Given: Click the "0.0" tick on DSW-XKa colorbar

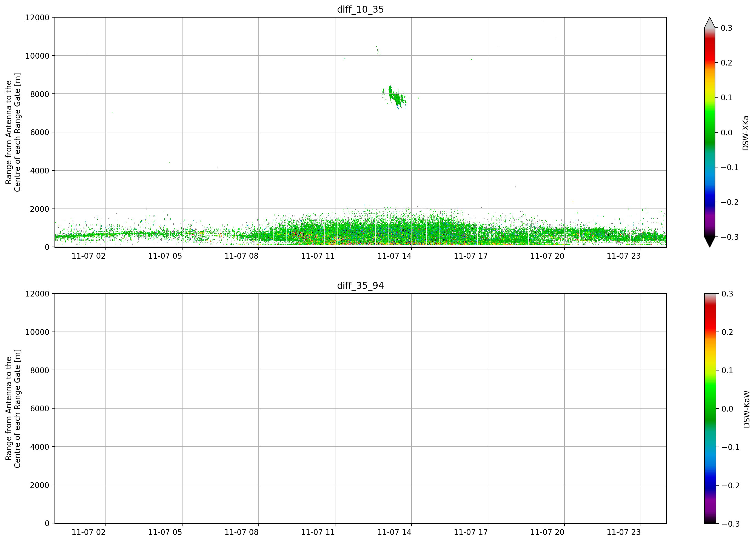Looking at the screenshot, I should (727, 133).
